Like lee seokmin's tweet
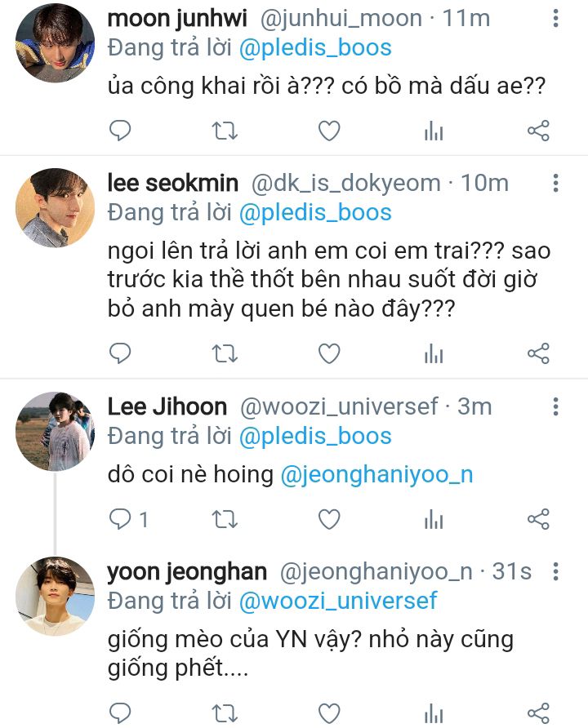This screenshot has width=588, height=728. 328,353
